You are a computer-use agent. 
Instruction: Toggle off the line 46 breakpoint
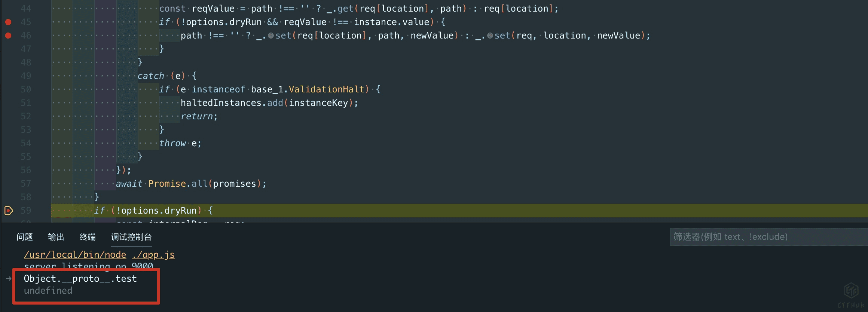click(8, 36)
